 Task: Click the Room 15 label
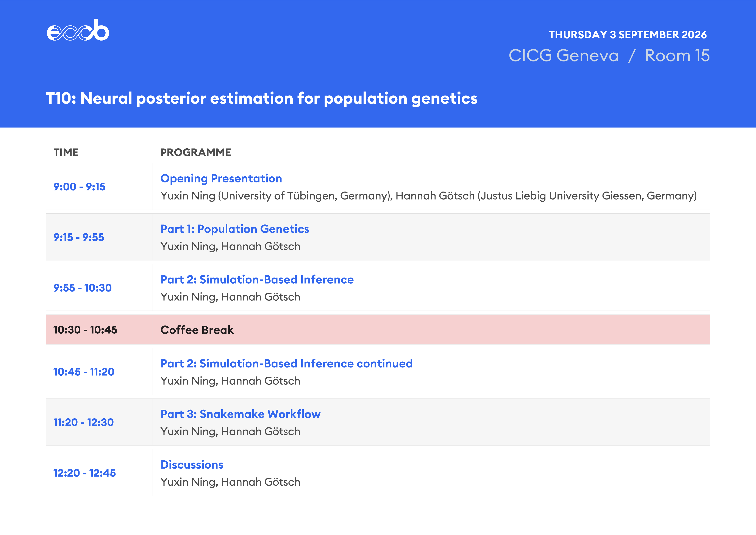[x=677, y=55]
